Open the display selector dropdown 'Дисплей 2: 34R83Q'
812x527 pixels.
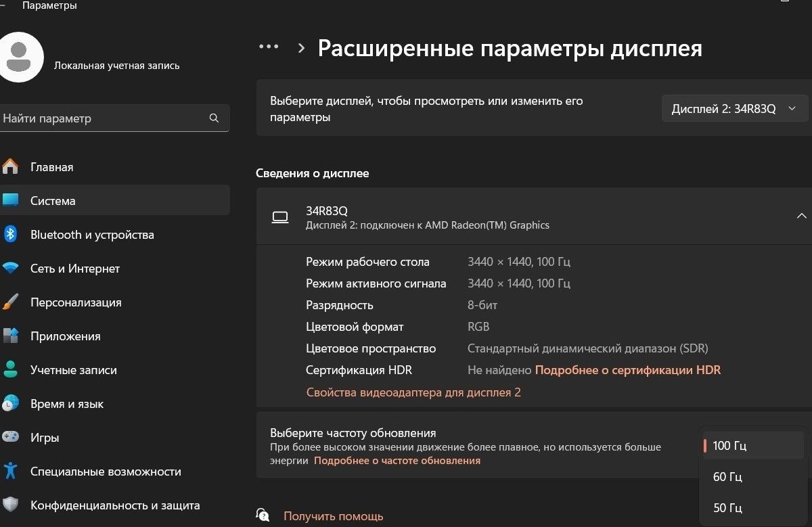[x=734, y=109]
